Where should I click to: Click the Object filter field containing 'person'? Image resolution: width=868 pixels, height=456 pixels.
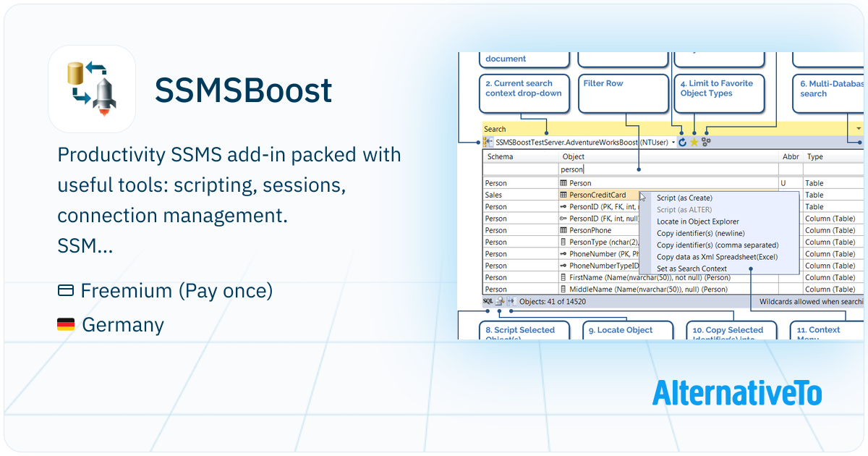pyautogui.click(x=669, y=169)
